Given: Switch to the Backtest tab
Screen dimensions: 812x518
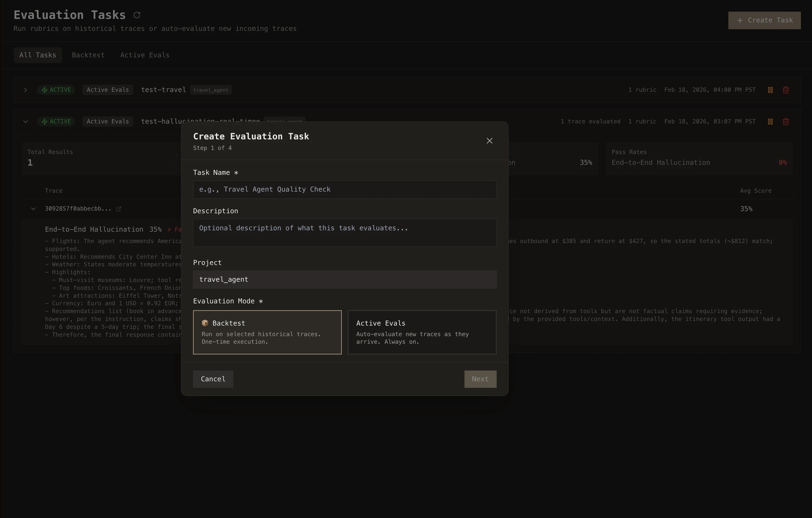Looking at the screenshot, I should coord(88,55).
